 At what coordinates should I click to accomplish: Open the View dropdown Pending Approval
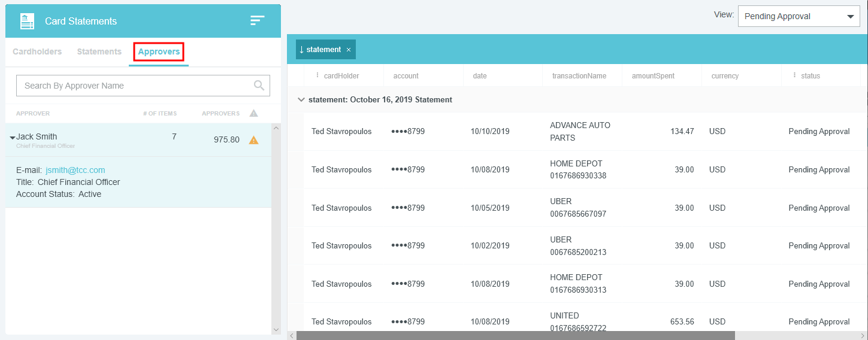click(799, 17)
